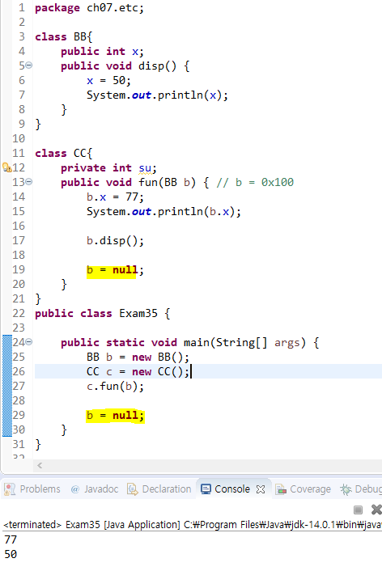Collapse the disp() method fold at line 5
Image resolution: width=382 pixels, height=588 pixels.
pos(29,66)
